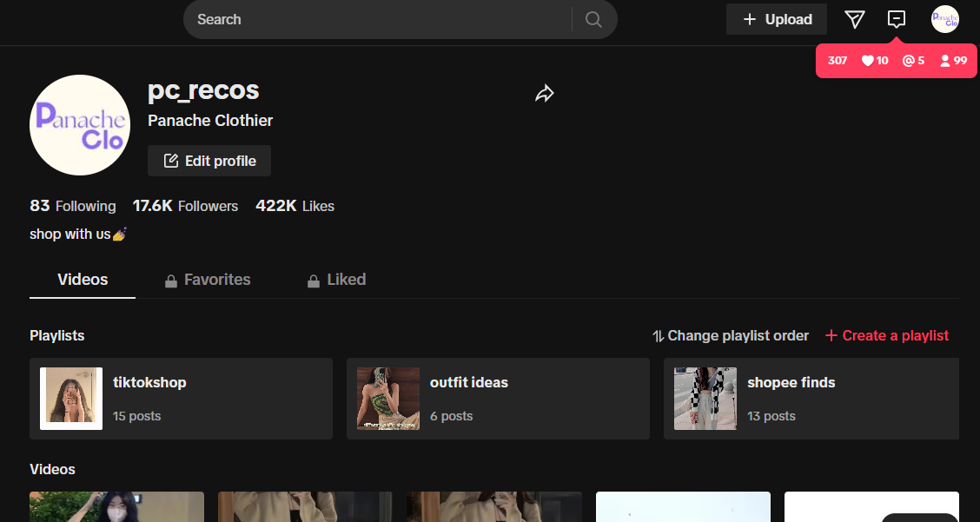The height and width of the screenshot is (522, 980).
Task: Click the search magnifier icon
Action: coord(593,19)
